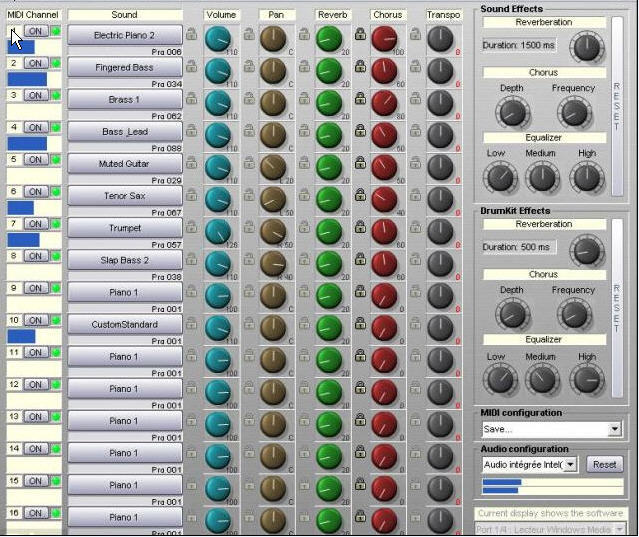Click Brass 1 chorus knob
The width and height of the screenshot is (639, 537).
coord(384,103)
